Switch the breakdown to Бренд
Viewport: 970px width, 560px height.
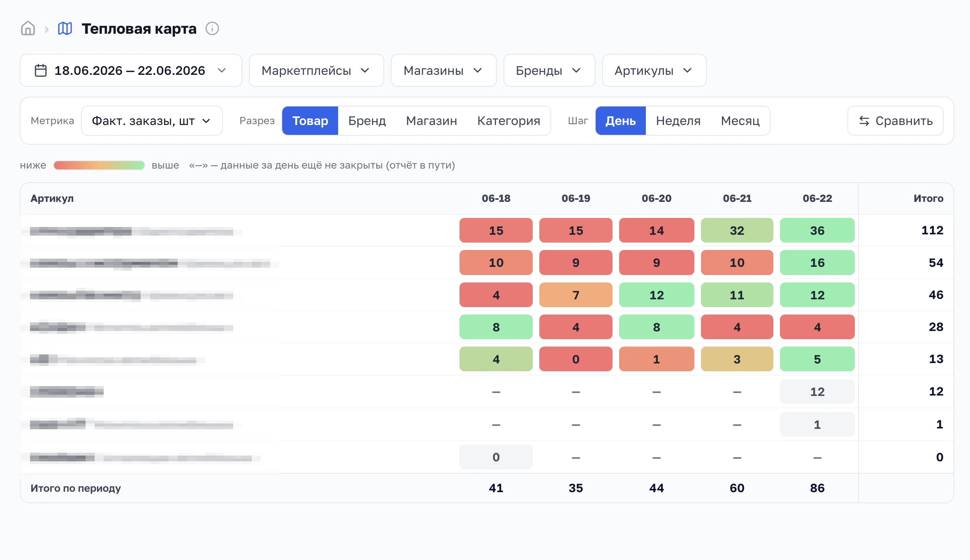pos(367,121)
